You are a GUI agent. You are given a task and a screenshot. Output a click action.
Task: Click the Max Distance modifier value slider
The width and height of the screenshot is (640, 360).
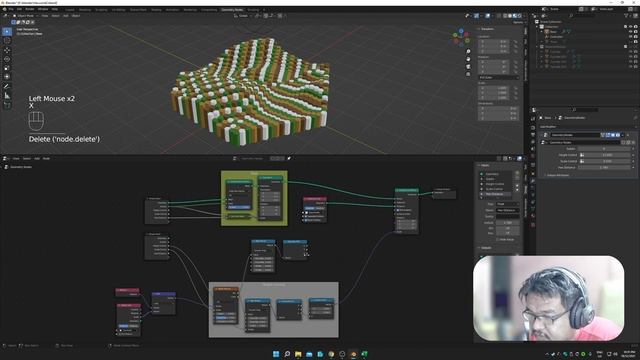pos(604,167)
